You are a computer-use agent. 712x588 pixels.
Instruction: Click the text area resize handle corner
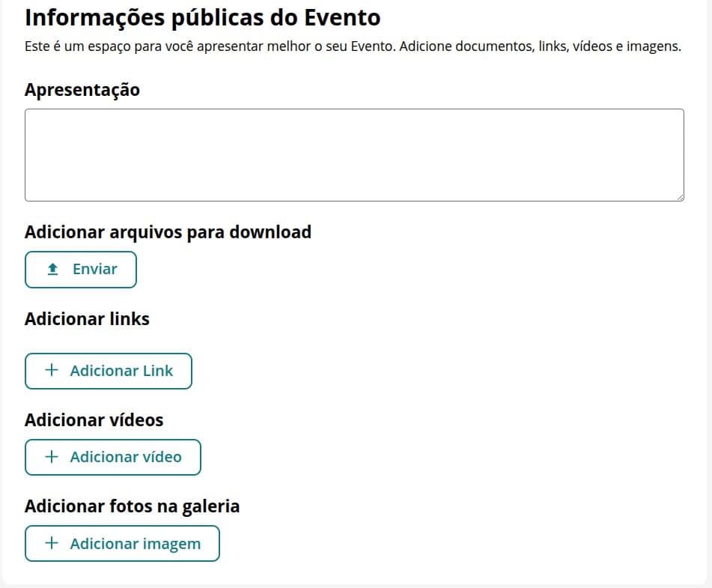point(681,197)
